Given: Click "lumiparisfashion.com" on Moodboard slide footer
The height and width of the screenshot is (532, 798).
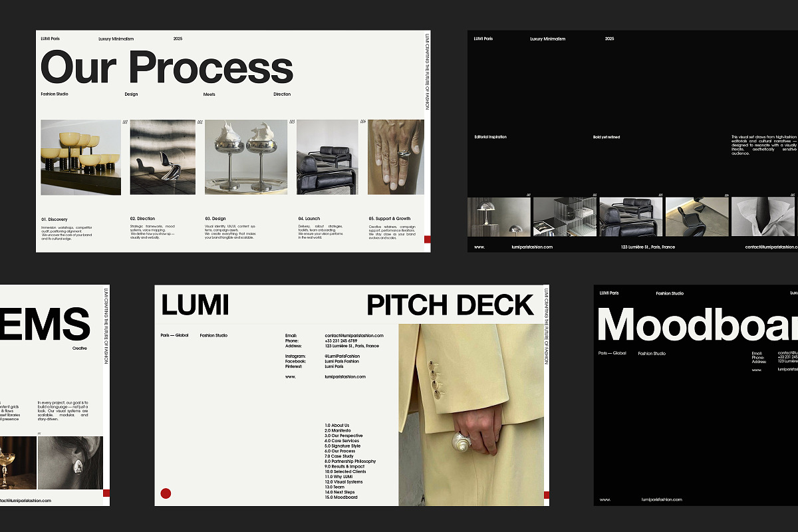Looking at the screenshot, I should point(662,499).
